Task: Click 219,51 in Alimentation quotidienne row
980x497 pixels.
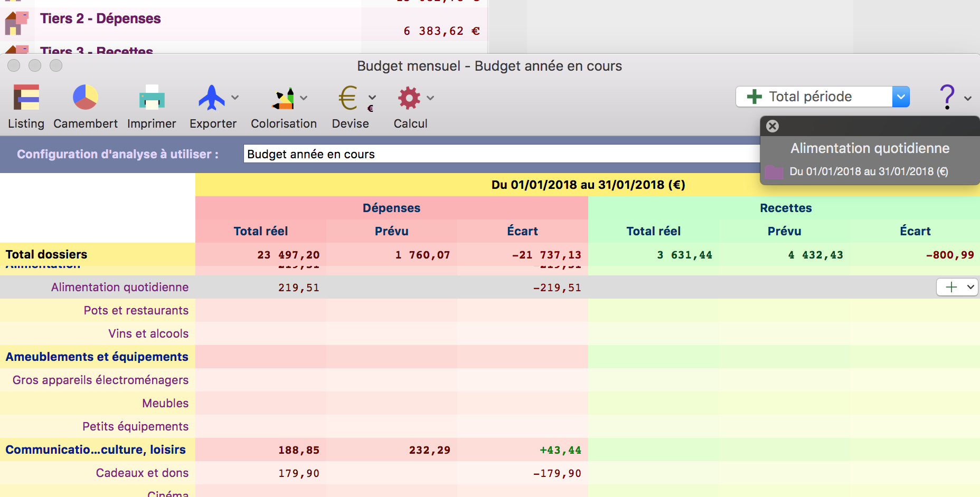Action: pos(299,288)
